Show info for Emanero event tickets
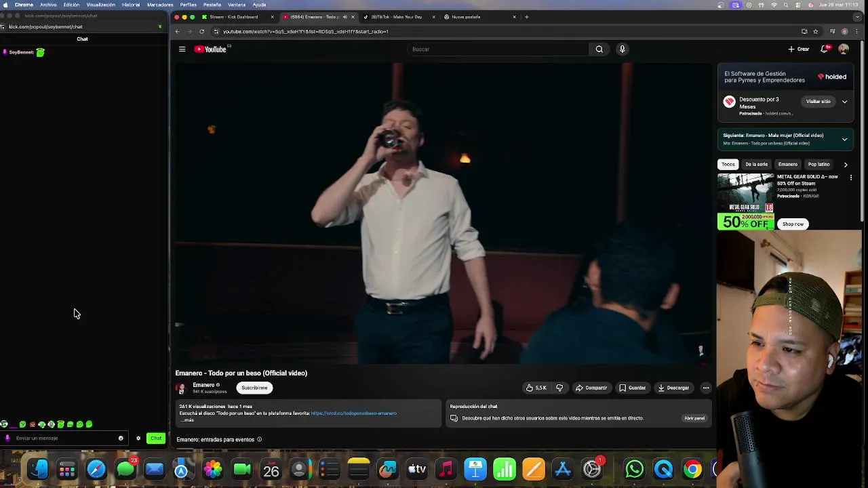Screen dimensions: 868x488 [x=259, y=439]
